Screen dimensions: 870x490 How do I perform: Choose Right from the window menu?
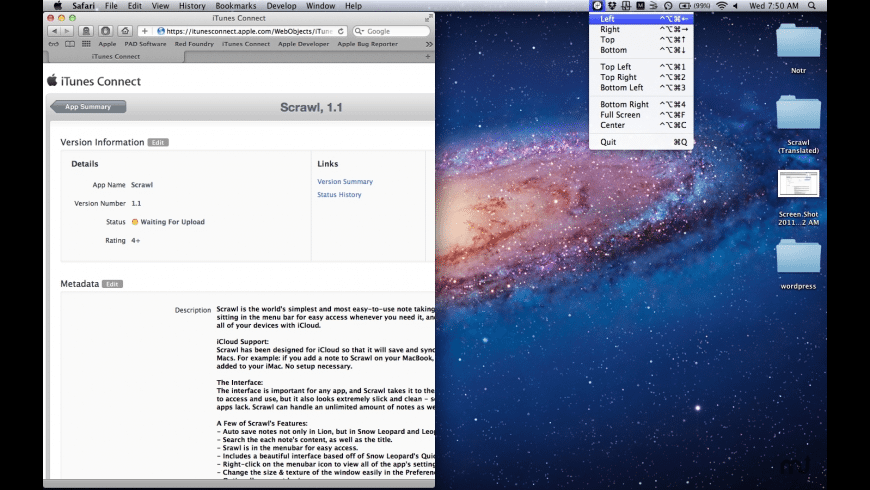pos(641,29)
